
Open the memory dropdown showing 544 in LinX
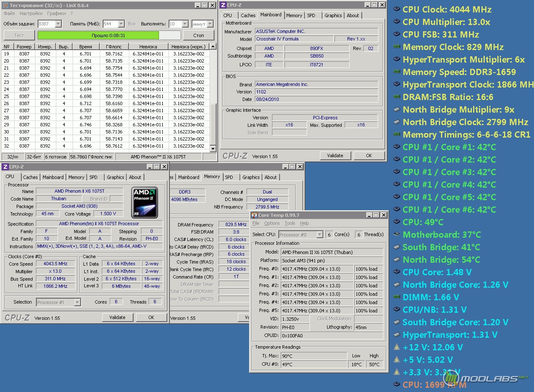(x=121, y=24)
